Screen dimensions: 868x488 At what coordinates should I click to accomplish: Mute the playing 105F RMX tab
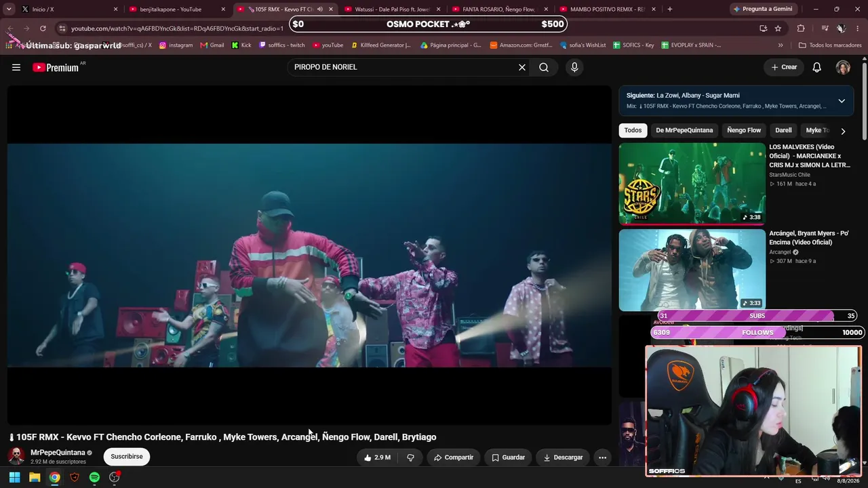(x=320, y=9)
